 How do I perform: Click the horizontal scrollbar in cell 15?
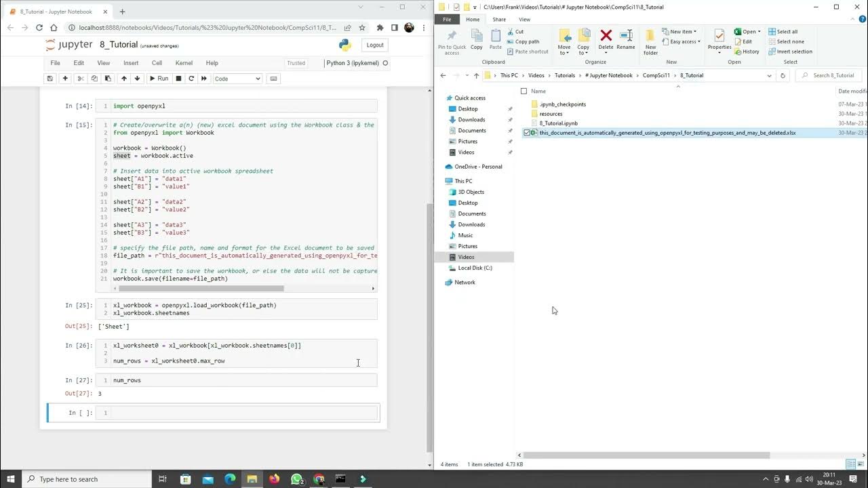201,289
